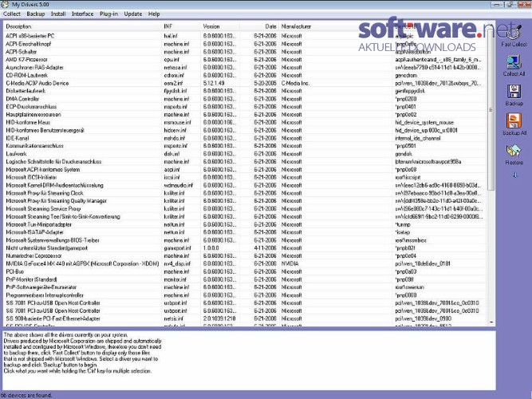Select the PnP-Monitor (Standard) row
This screenshot has height=399, width=532.
(244, 279)
